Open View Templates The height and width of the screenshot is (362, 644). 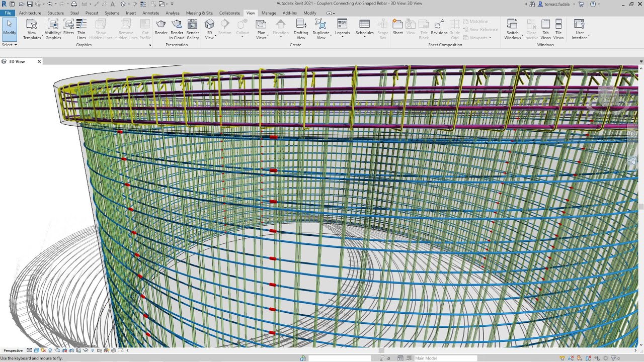point(32,29)
